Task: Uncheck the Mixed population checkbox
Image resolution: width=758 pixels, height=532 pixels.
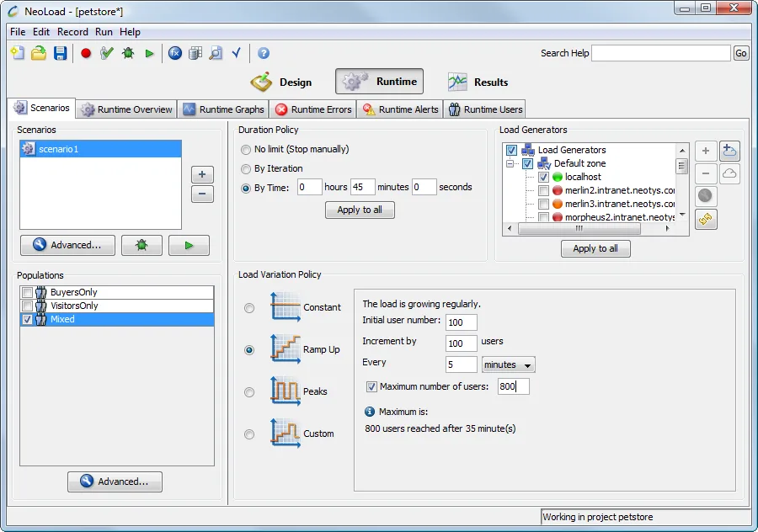Action: click(27, 319)
